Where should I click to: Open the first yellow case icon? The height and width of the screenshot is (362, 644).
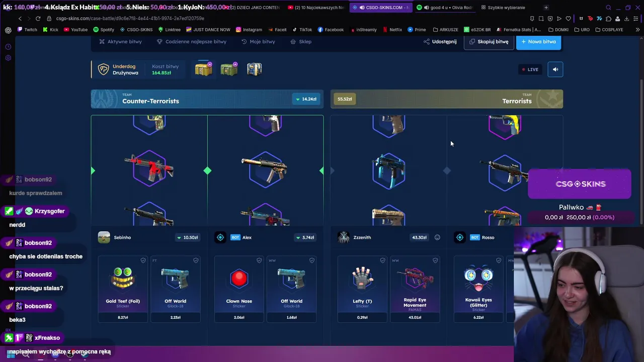(x=203, y=69)
